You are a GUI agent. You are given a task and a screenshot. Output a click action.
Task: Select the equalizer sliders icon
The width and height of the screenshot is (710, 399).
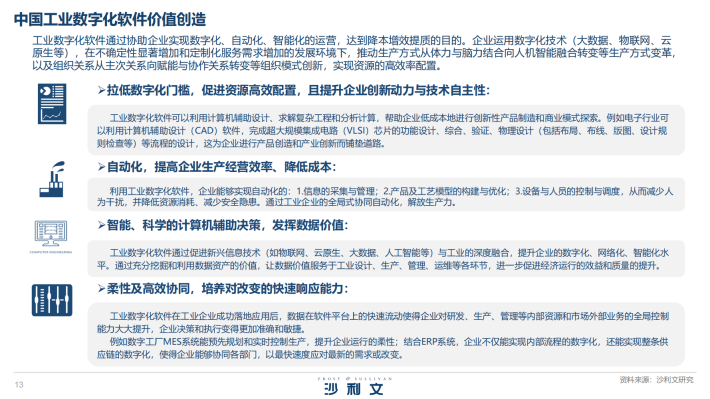52,300
